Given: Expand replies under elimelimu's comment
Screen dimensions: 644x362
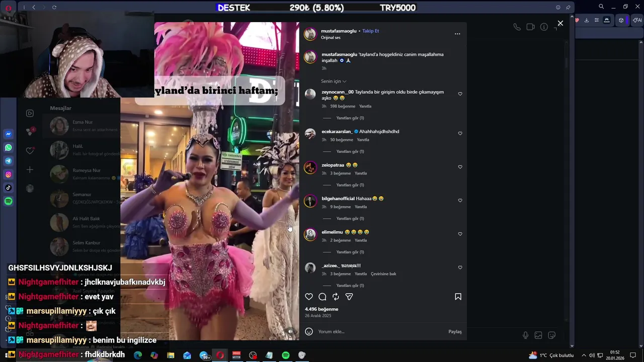Looking at the screenshot, I should click(350, 252).
